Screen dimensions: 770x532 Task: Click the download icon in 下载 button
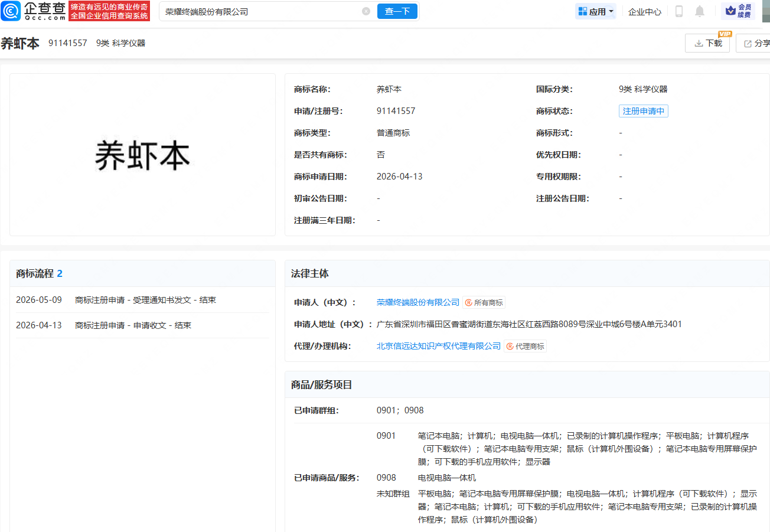[699, 43]
